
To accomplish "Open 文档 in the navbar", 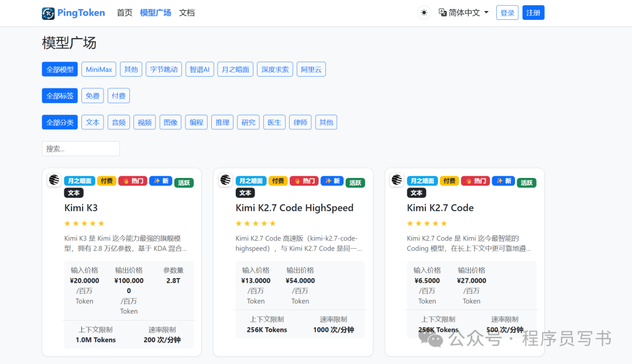I will pyautogui.click(x=187, y=13).
